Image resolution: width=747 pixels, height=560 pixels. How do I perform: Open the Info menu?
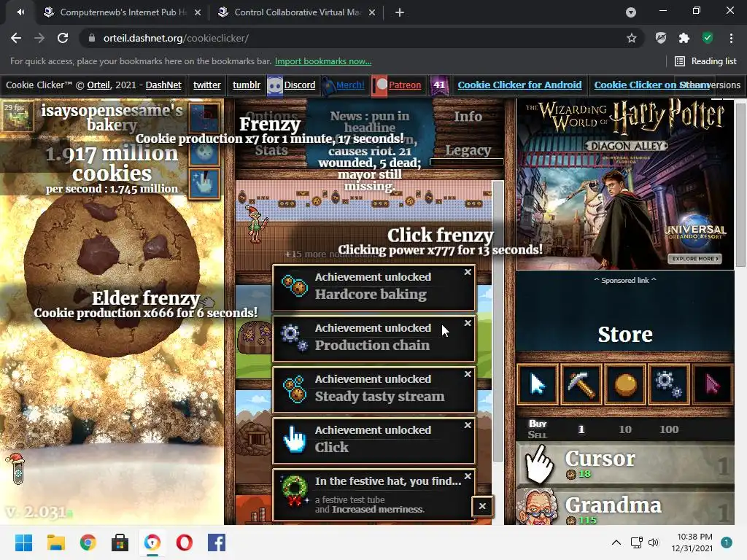click(468, 116)
